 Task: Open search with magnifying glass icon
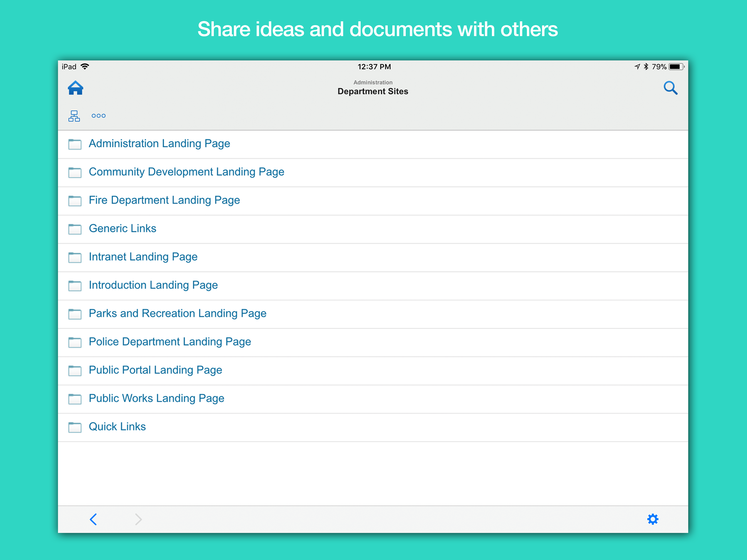[670, 88]
